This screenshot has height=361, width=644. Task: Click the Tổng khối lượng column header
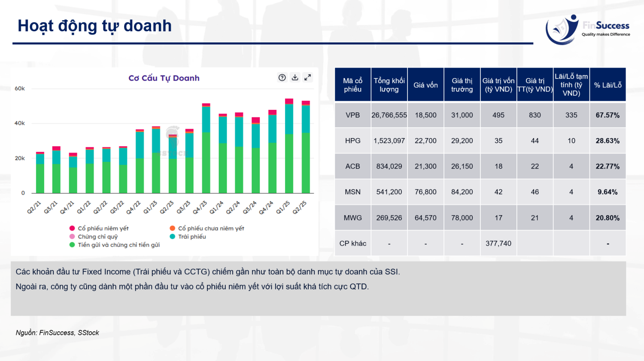pos(389,85)
